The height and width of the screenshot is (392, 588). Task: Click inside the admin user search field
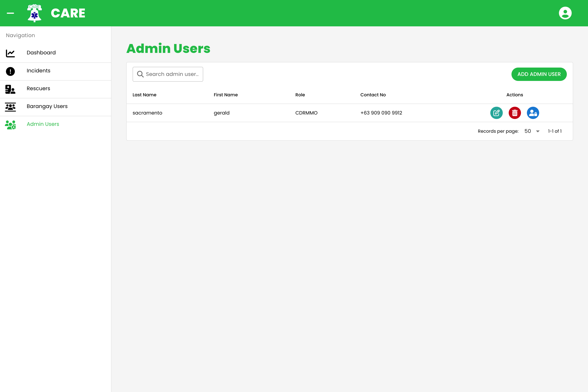click(173, 74)
